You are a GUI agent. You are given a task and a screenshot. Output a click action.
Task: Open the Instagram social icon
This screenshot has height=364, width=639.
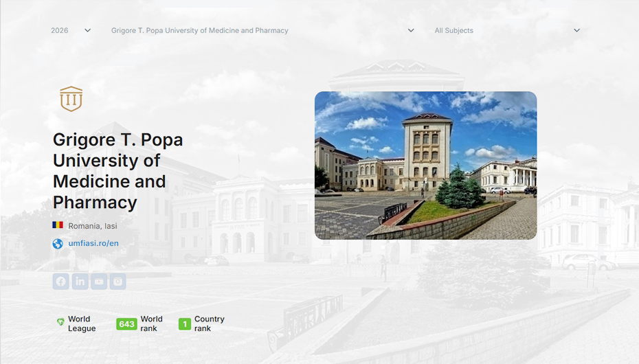click(x=117, y=282)
